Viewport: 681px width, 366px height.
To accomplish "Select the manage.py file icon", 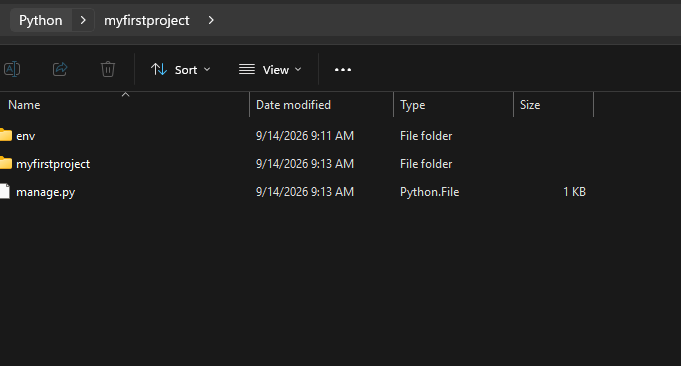I will pos(5,191).
